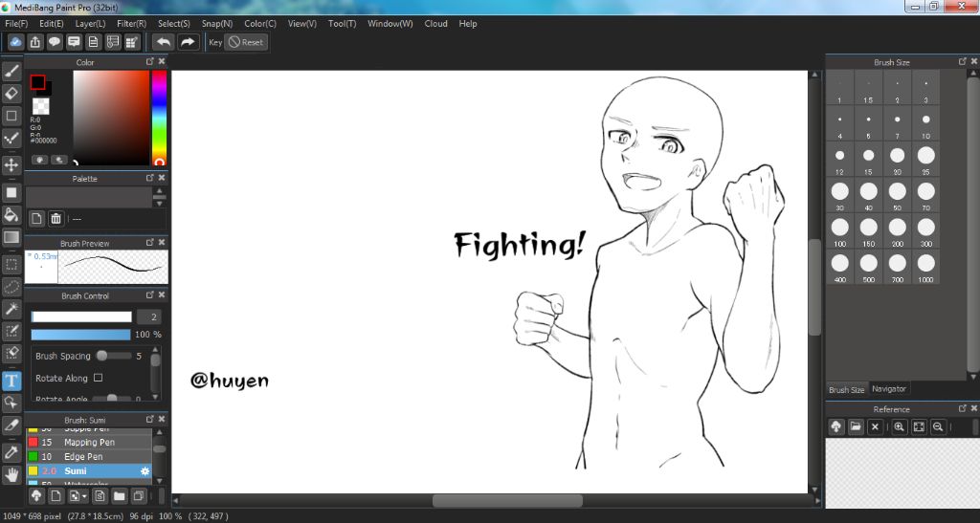This screenshot has height=523, width=980.
Task: Click the Undo arrow
Action: (x=164, y=42)
